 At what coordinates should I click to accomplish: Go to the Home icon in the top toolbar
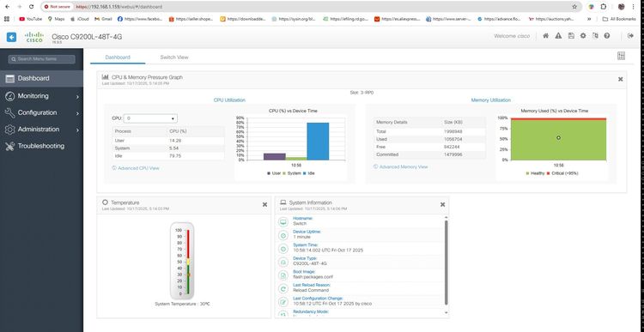coord(546,36)
